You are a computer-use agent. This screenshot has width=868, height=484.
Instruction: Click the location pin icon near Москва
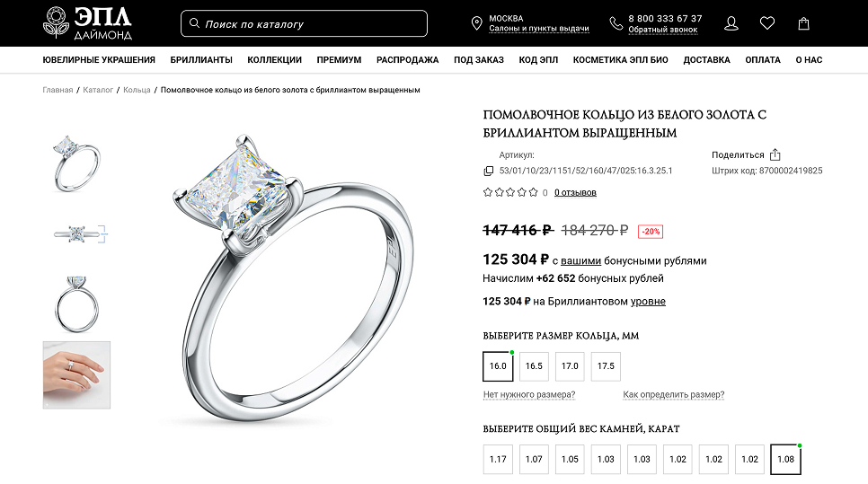coord(476,23)
